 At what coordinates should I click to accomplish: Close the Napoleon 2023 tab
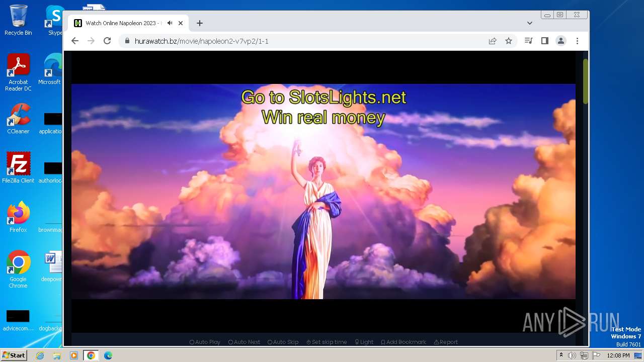click(x=181, y=23)
